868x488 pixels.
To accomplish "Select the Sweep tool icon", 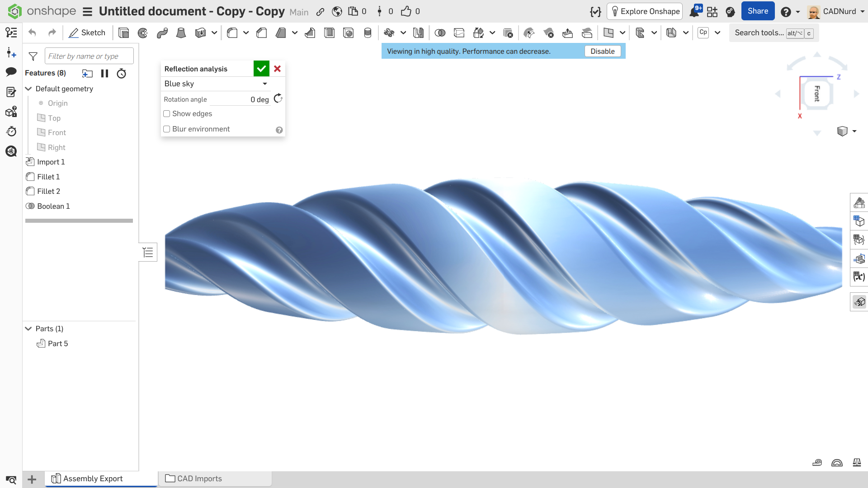I will [x=162, y=33].
